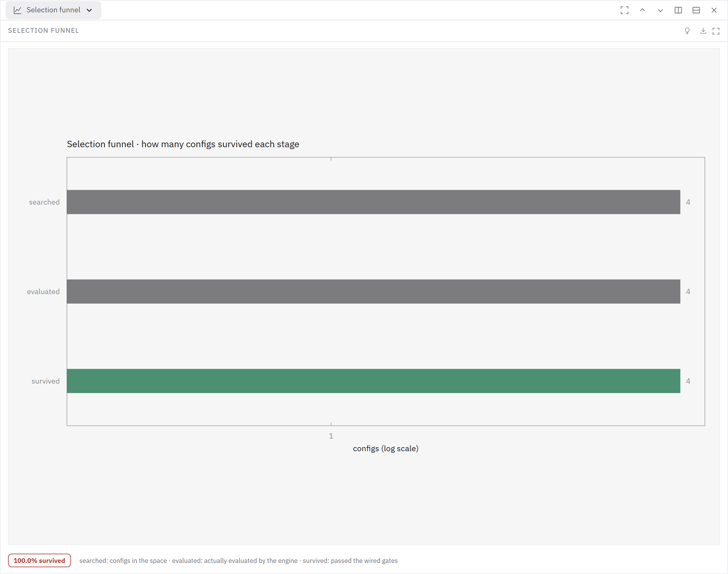Click the x-axis tick label 1
728x574 pixels.
pos(331,436)
